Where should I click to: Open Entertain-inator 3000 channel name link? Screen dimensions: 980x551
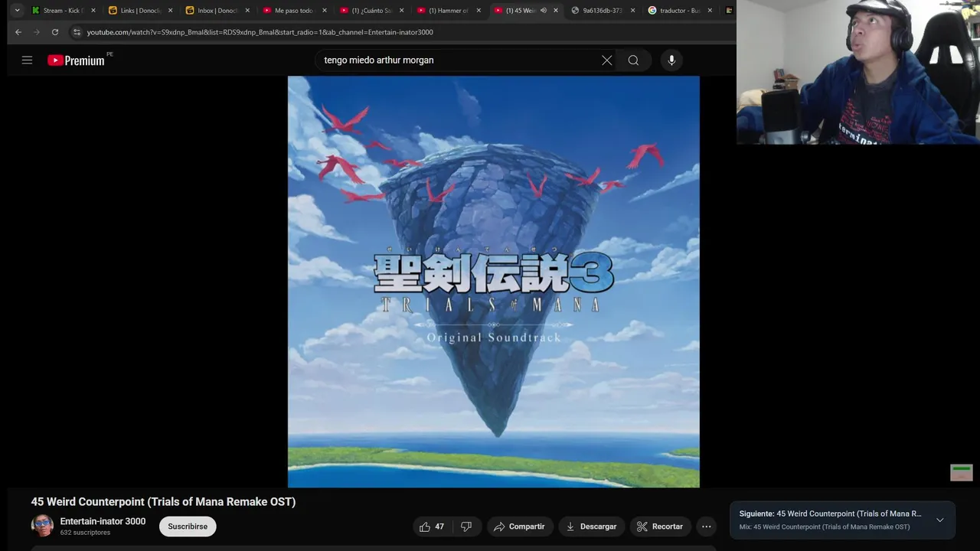pyautogui.click(x=103, y=521)
